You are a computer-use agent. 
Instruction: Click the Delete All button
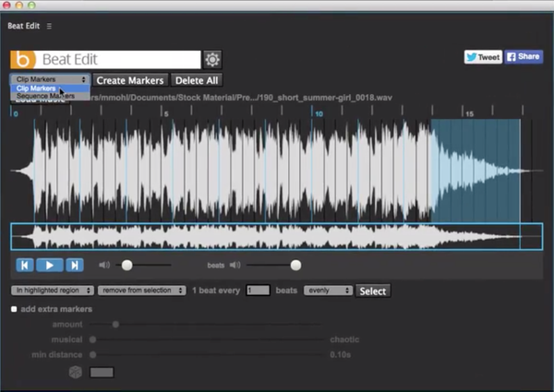coord(196,80)
